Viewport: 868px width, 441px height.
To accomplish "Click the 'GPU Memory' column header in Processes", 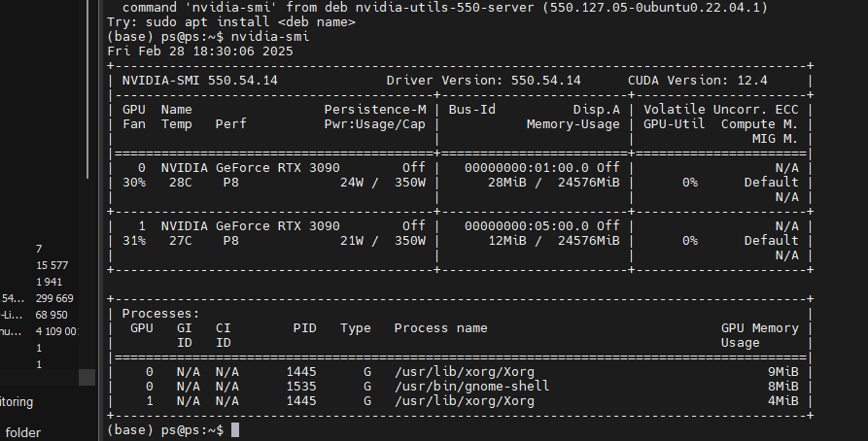I will 759,328.
